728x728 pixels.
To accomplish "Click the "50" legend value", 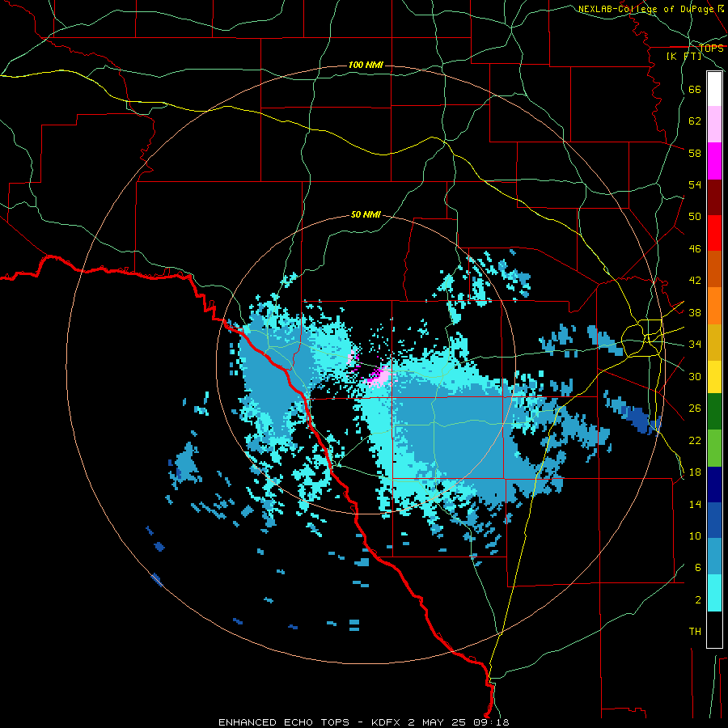I will coord(695,217).
